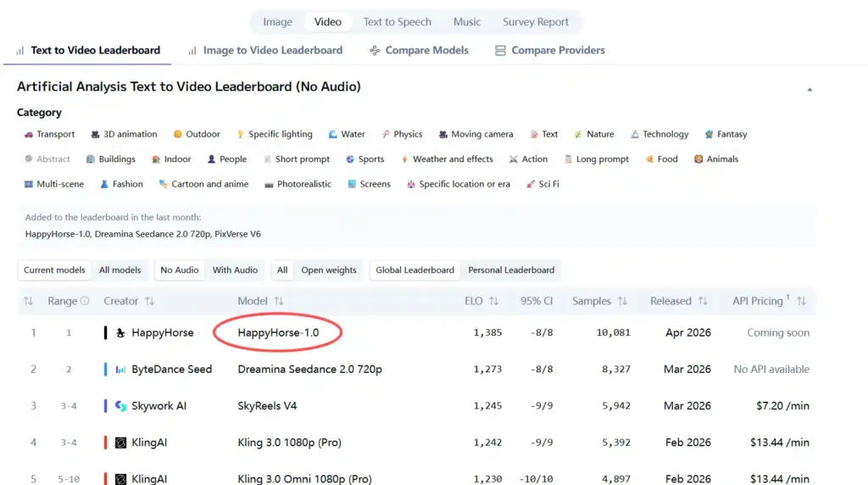Sort by Creator column arrows
This screenshot has height=485, width=868.
pyautogui.click(x=150, y=301)
